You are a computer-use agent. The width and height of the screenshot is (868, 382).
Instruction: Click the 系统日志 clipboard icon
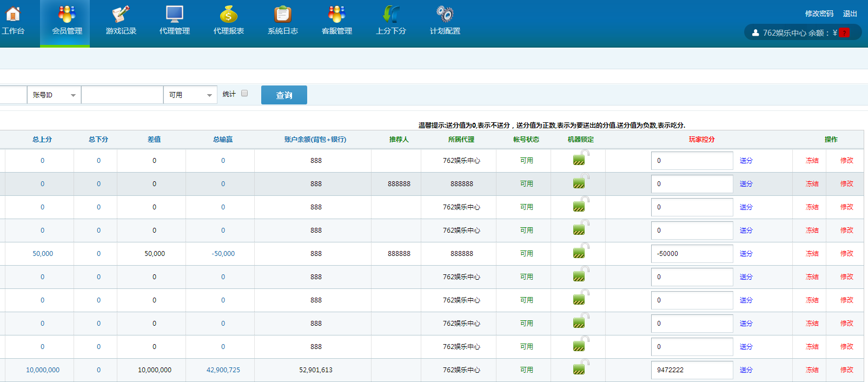[282, 15]
